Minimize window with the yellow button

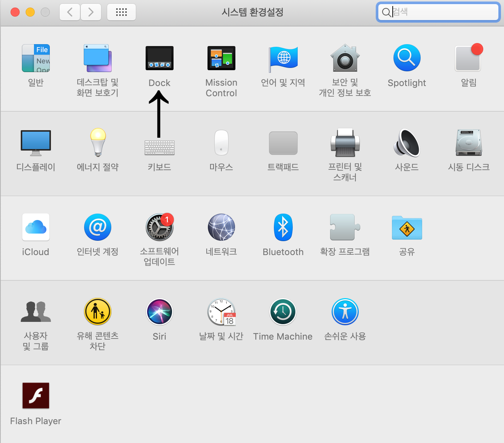(x=30, y=12)
